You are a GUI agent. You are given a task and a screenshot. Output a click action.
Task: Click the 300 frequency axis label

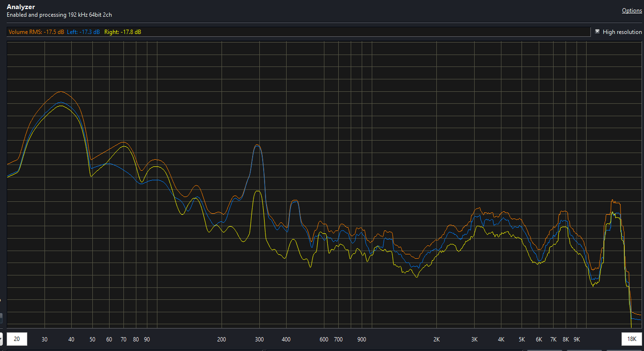tap(259, 340)
